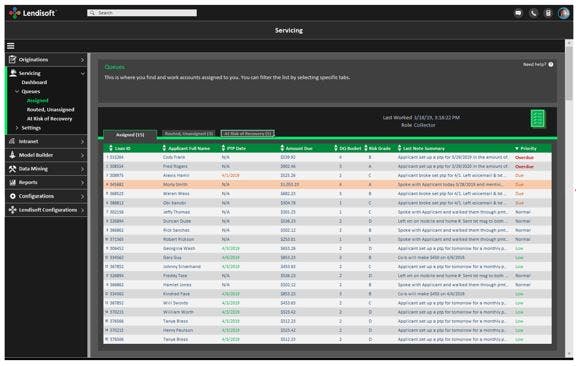Click the page vertical scrollbar thumb

pos(569,72)
